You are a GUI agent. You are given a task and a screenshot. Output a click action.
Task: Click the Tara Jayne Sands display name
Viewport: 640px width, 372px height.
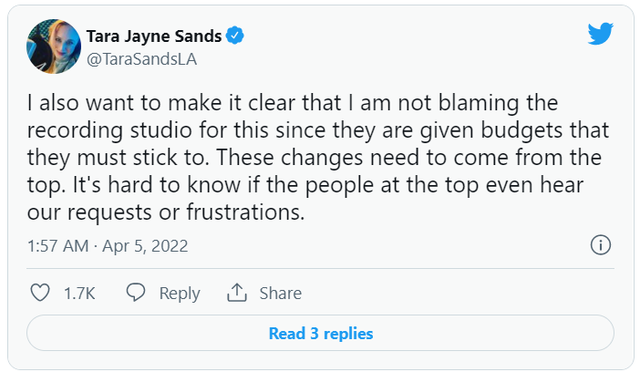pos(154,36)
